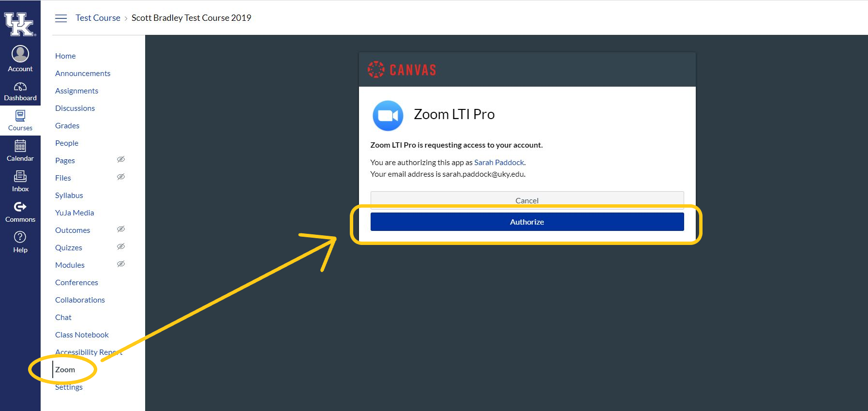Screen dimensions: 868x411
Task: Authorize Zoom LTI Pro access
Action: 527,222
